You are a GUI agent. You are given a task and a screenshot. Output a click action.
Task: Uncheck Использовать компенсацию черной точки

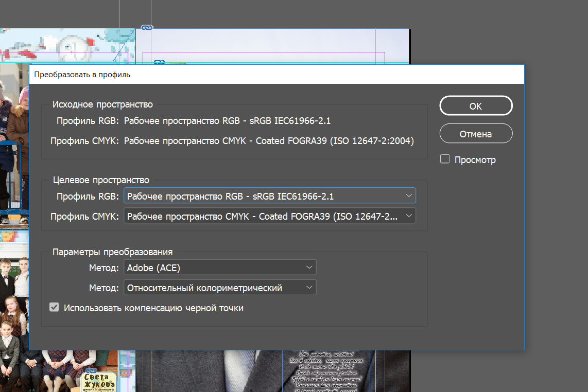[x=54, y=308]
